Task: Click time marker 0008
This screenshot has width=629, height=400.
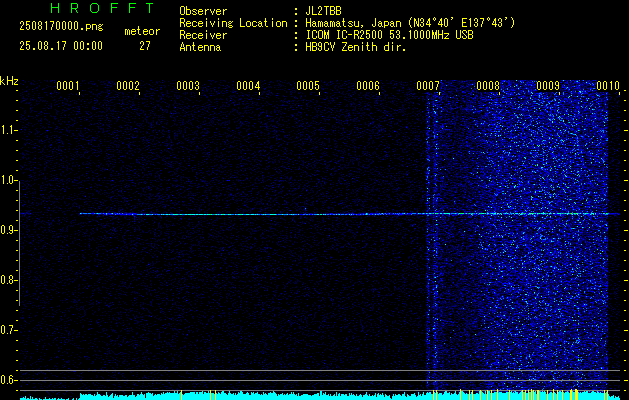Action: [x=488, y=86]
